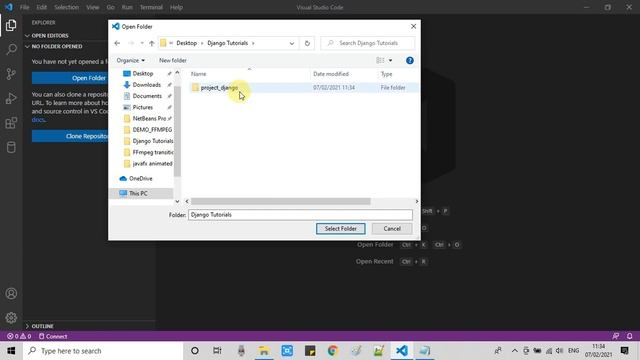Image resolution: width=640 pixels, height=360 pixels.
Task: Change view layout icon in dialog
Action: coord(380,60)
